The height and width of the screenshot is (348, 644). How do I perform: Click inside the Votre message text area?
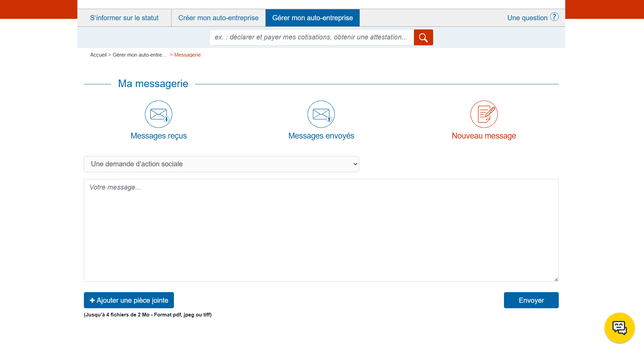click(321, 230)
